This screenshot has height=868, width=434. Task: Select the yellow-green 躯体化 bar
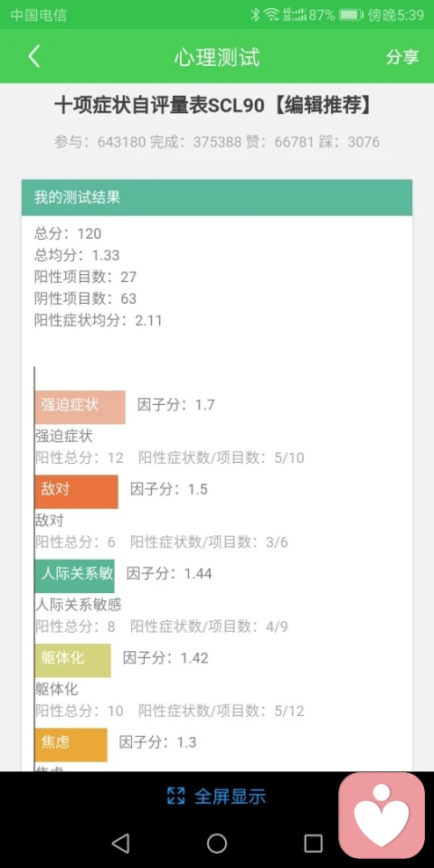point(72,660)
